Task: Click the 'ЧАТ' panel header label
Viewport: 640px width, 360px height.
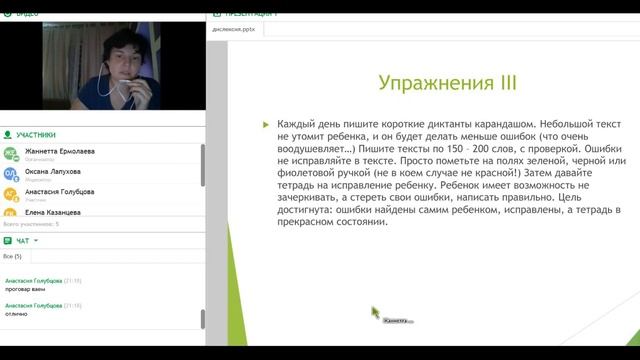Action: 22,241
